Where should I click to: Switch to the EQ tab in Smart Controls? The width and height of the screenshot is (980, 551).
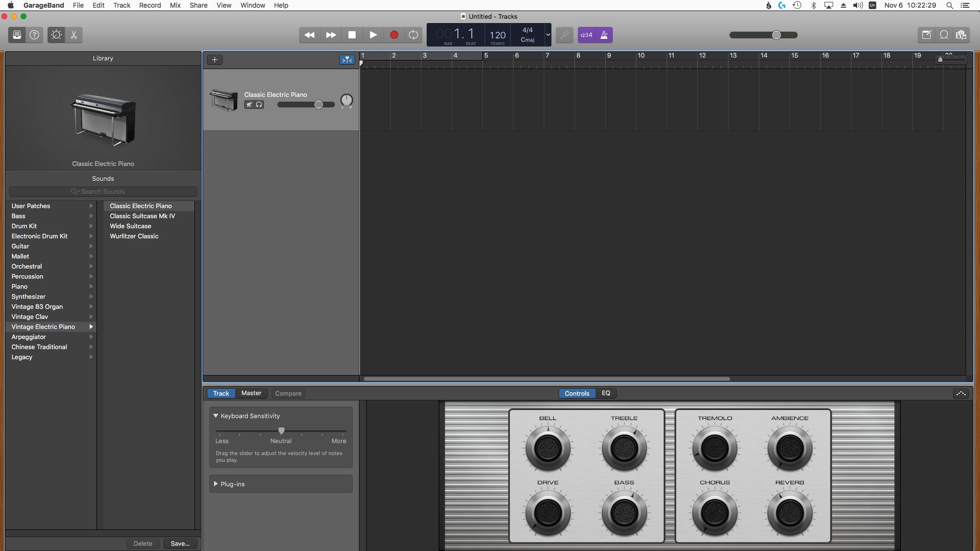(x=604, y=394)
